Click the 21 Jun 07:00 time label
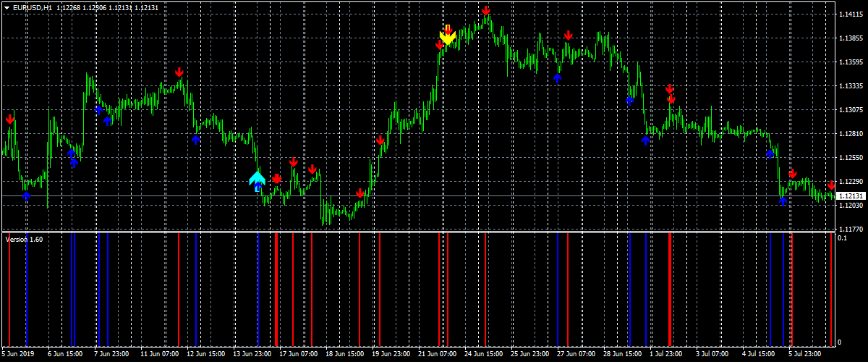 click(x=438, y=354)
